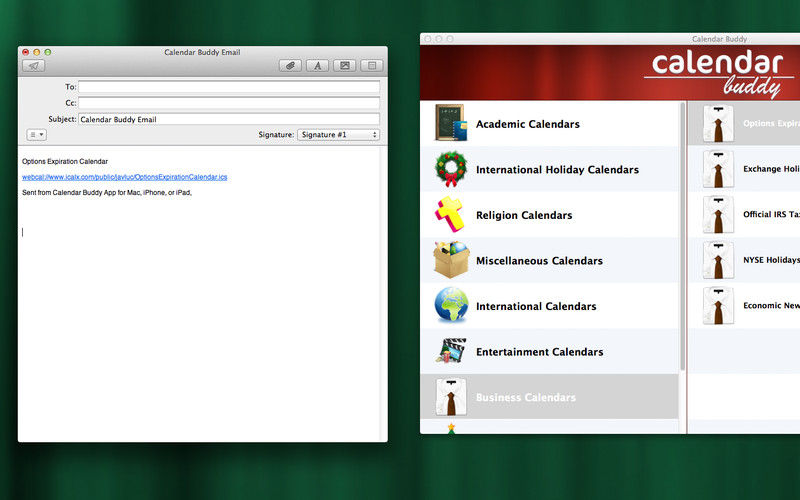This screenshot has height=500, width=800.
Task: Click the Miscellaneous Calendars box icon
Action: pyautogui.click(x=452, y=260)
